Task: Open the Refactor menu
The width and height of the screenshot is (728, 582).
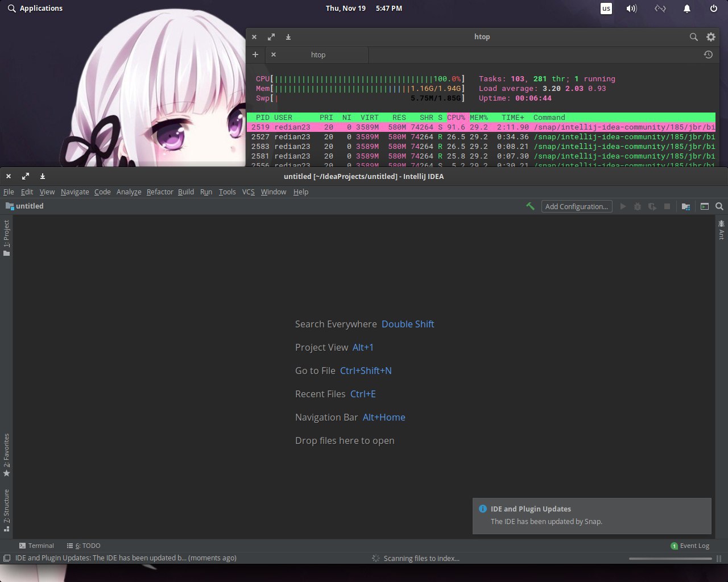Action: tap(160, 192)
